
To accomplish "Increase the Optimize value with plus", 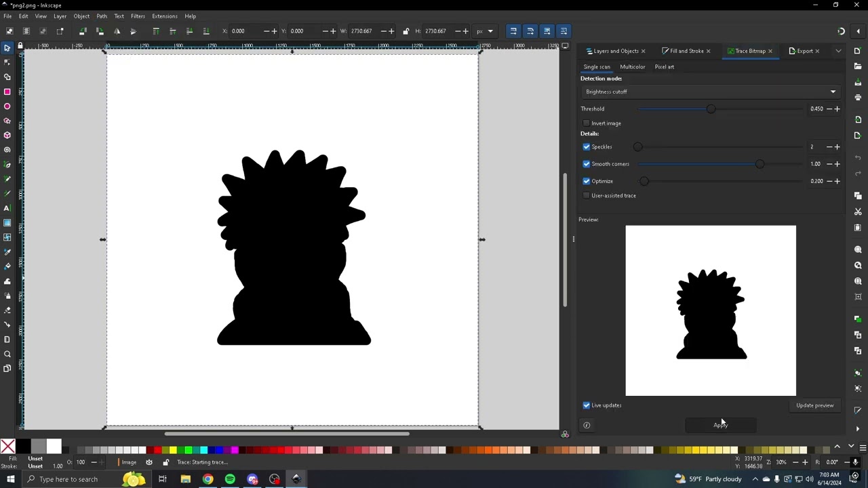I will 837,181.
